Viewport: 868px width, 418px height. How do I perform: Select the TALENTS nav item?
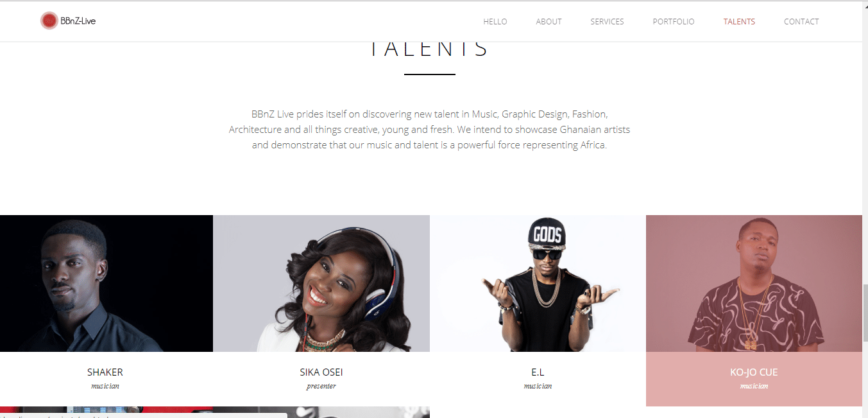pyautogui.click(x=739, y=21)
